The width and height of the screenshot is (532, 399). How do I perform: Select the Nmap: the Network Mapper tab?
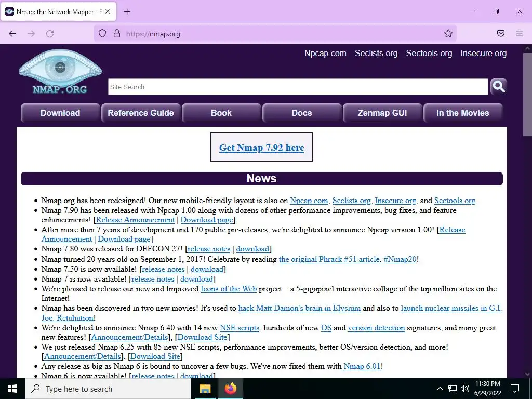coord(58,12)
